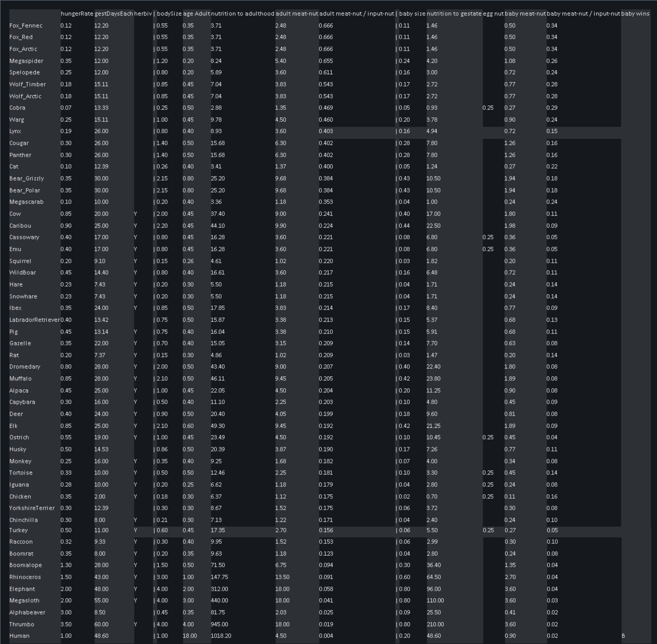This screenshot has width=657, height=644.
Task: Select the Human row name
Action: 19,635
